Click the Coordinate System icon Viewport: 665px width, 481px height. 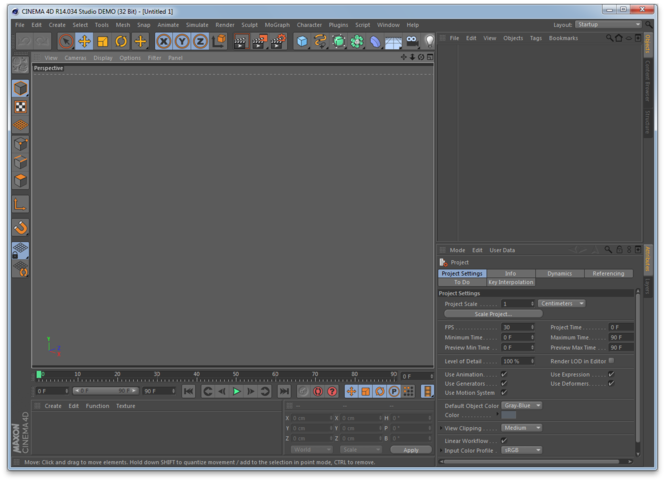coord(219,41)
